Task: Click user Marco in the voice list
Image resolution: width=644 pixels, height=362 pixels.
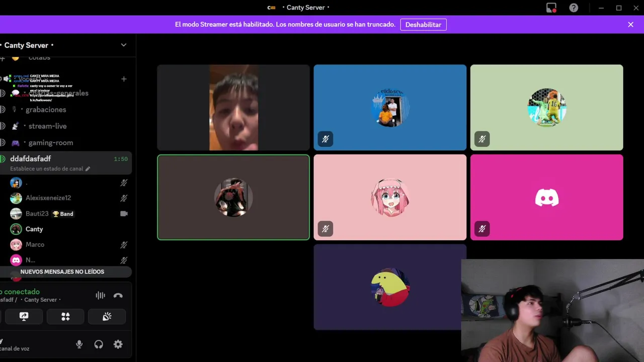Action: [35, 245]
